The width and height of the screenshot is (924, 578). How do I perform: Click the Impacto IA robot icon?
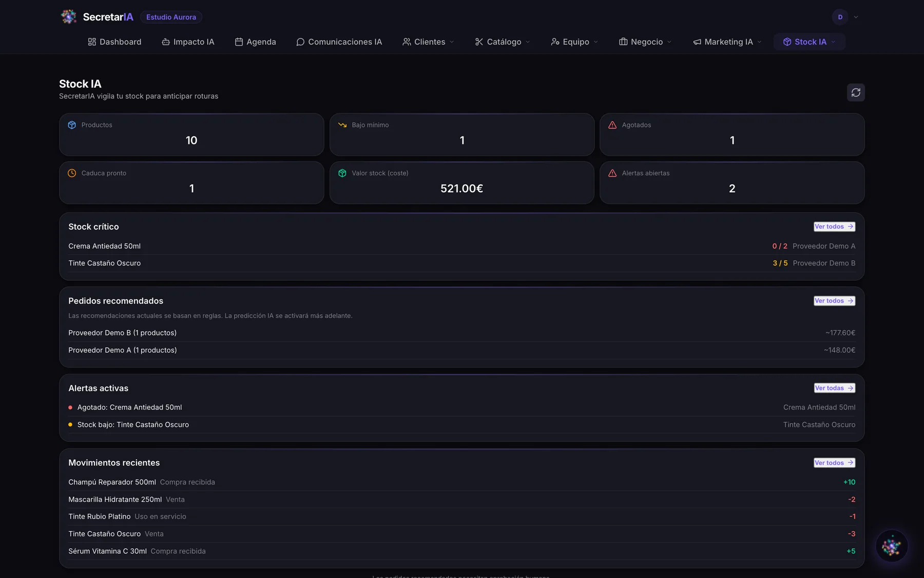pos(166,42)
